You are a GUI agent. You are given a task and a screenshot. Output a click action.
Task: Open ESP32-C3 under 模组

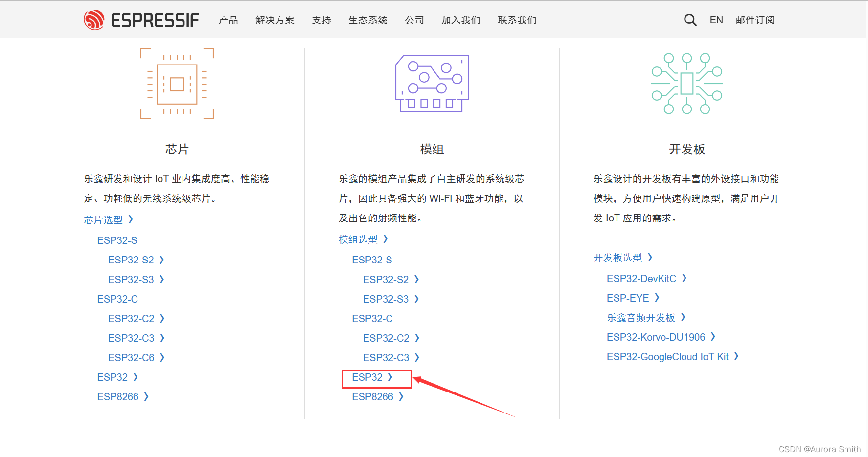point(391,357)
